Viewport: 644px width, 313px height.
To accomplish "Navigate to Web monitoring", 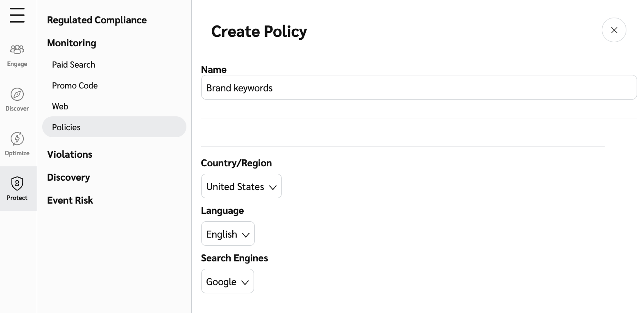I will pos(60,107).
